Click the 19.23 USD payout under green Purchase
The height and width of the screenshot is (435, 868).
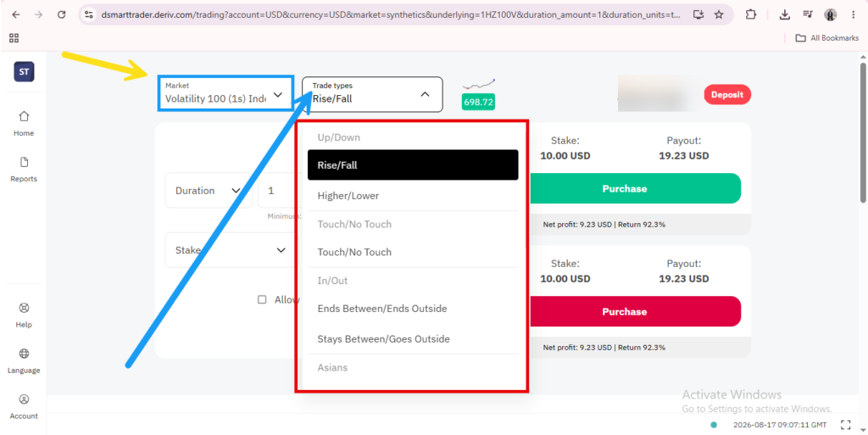coord(684,156)
